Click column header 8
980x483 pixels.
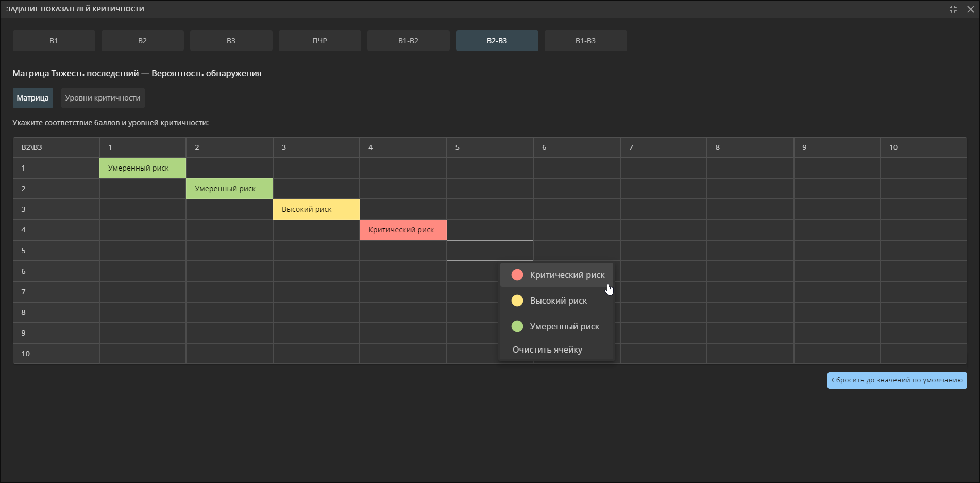[x=750, y=147]
